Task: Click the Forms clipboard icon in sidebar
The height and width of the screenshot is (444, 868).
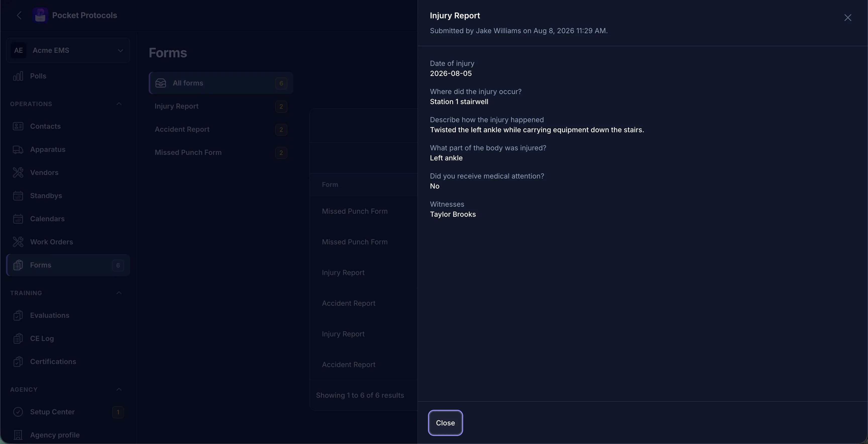Action: click(x=18, y=265)
